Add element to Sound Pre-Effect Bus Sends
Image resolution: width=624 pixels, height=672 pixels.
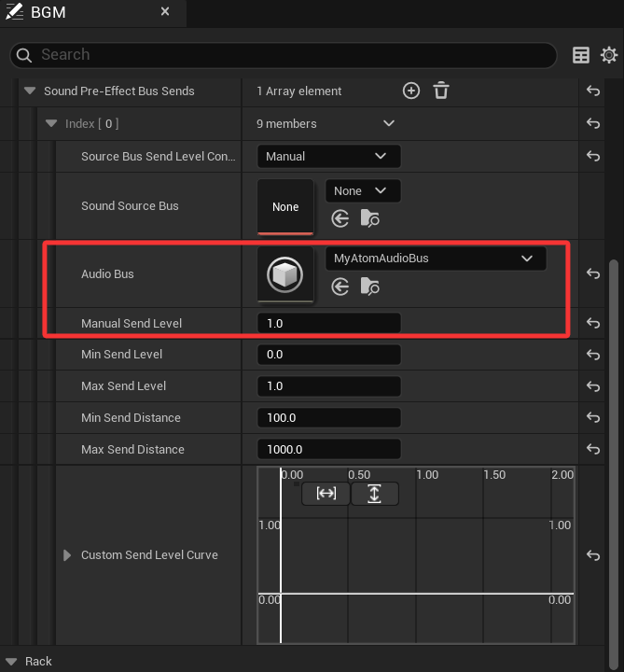click(411, 91)
